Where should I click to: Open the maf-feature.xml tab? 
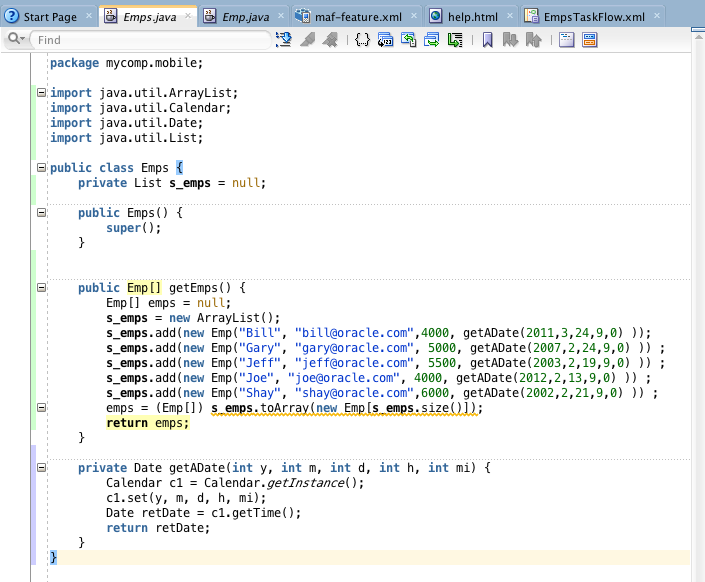pyautogui.click(x=357, y=17)
